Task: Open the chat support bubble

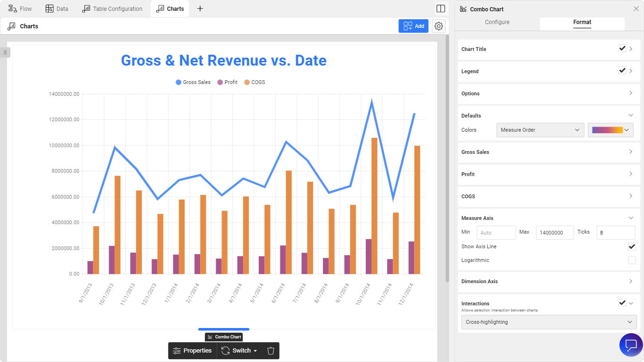Action: tap(631, 345)
